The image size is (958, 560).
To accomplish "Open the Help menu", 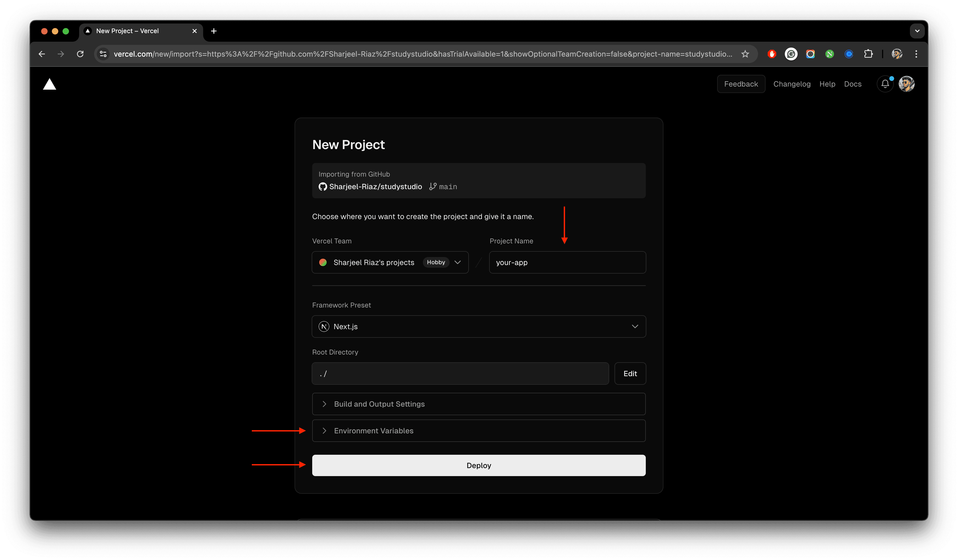I will pos(827,84).
